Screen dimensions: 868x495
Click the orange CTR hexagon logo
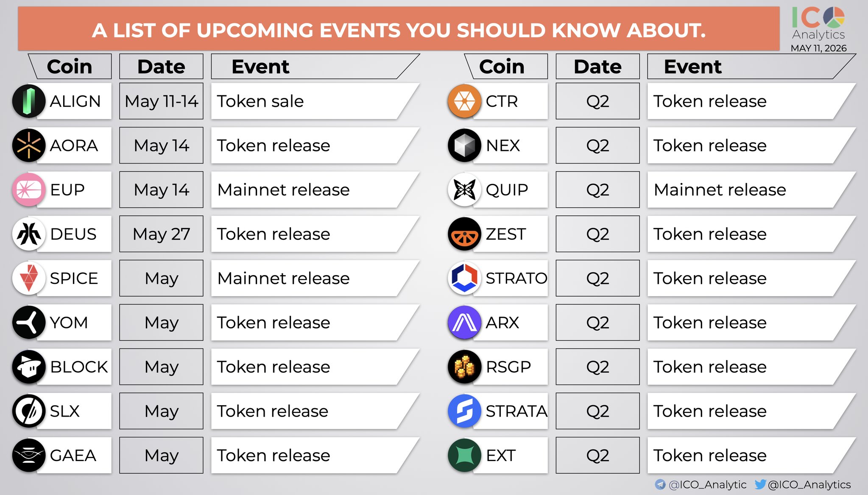tap(464, 101)
